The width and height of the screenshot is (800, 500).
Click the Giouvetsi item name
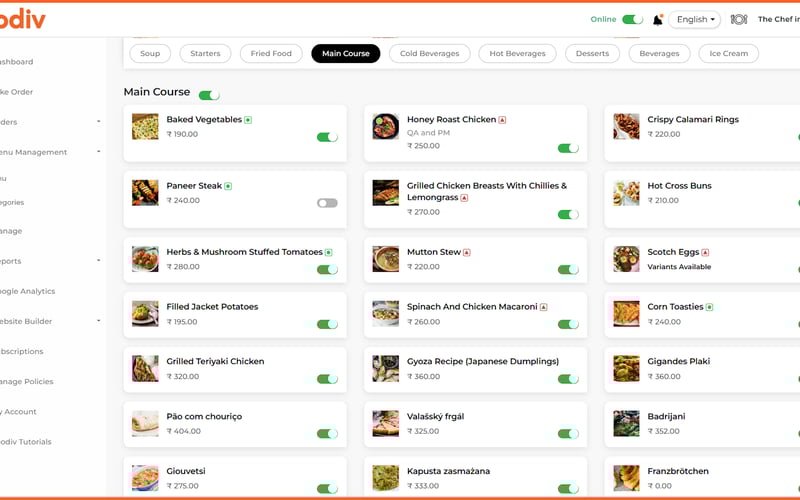[186, 471]
